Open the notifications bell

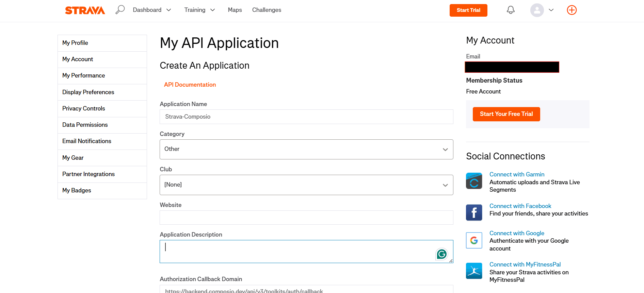(511, 10)
